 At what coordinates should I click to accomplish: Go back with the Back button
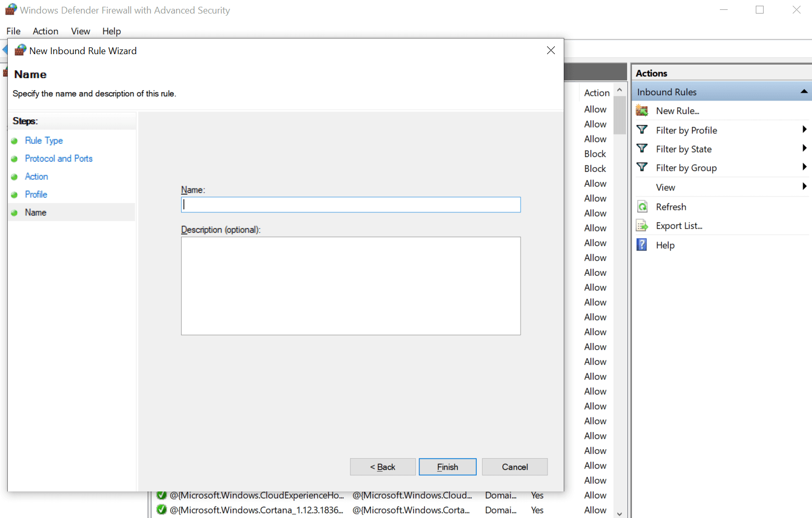[383, 467]
